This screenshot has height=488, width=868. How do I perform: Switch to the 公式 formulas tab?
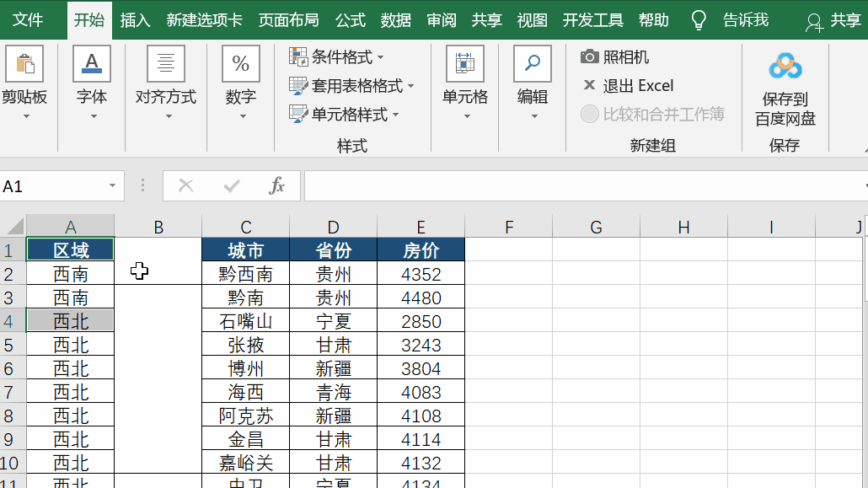(x=351, y=20)
